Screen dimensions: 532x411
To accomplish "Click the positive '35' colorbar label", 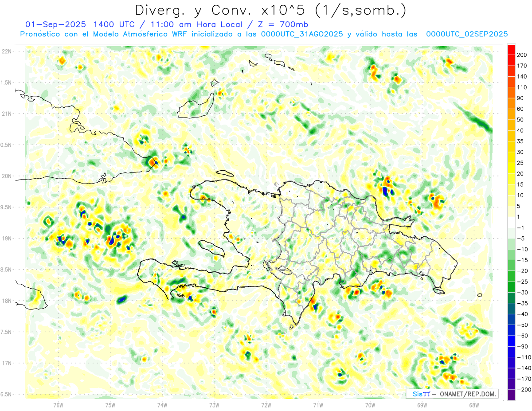I will pyautogui.click(x=521, y=141).
